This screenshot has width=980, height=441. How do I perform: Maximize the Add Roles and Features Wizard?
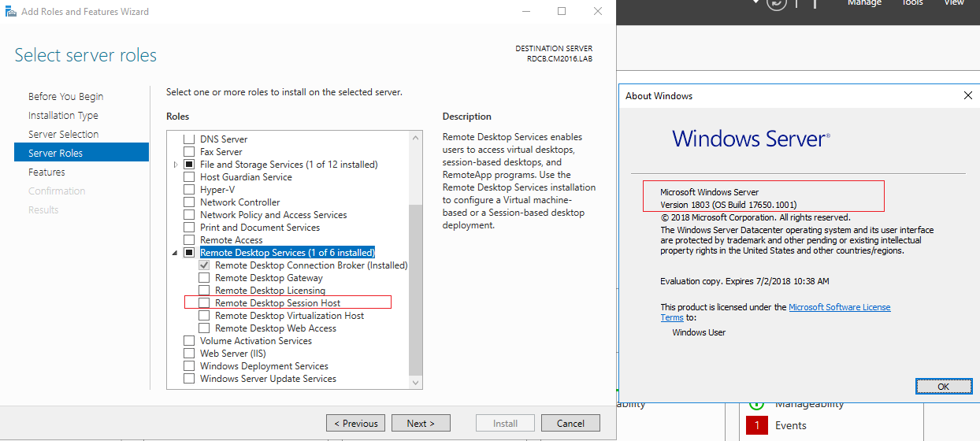(562, 11)
